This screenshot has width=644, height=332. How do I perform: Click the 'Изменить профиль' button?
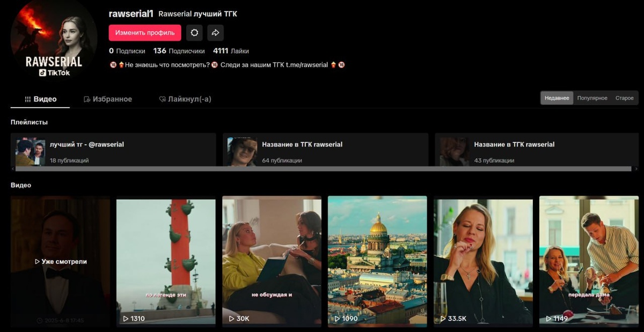(x=145, y=33)
